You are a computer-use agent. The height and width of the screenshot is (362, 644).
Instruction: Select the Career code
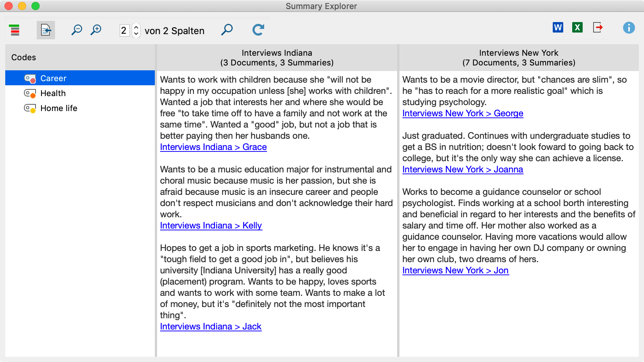[80, 78]
